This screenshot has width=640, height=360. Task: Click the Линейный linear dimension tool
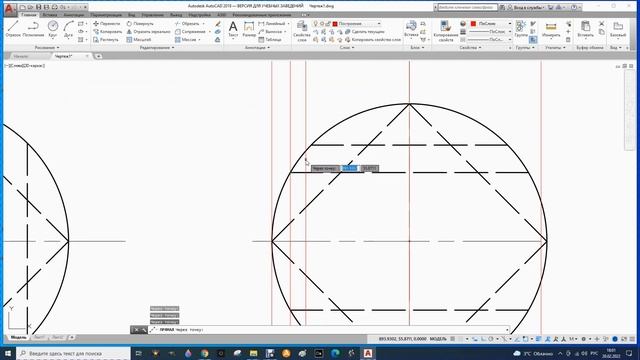coord(271,24)
